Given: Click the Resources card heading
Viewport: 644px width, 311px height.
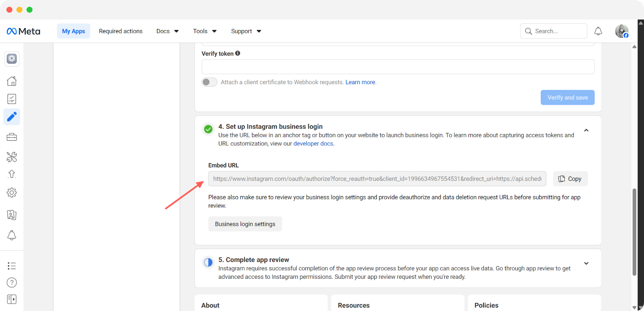Looking at the screenshot, I should tap(354, 305).
